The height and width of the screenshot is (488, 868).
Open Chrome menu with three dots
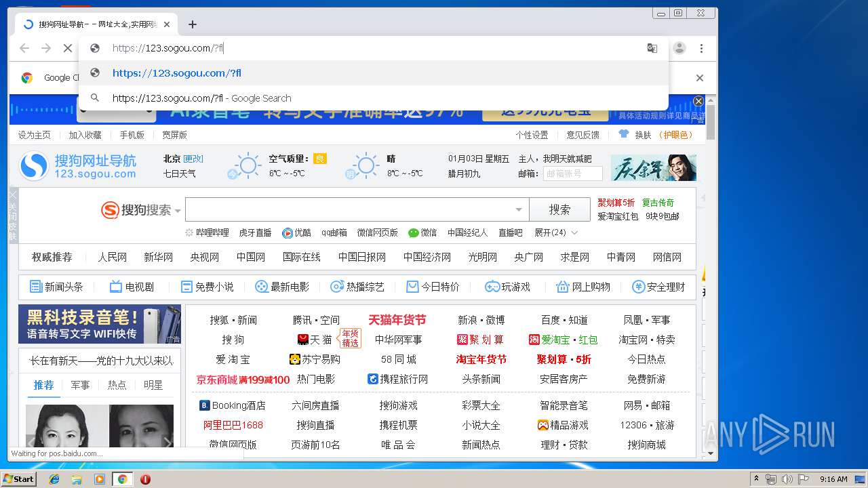701,48
